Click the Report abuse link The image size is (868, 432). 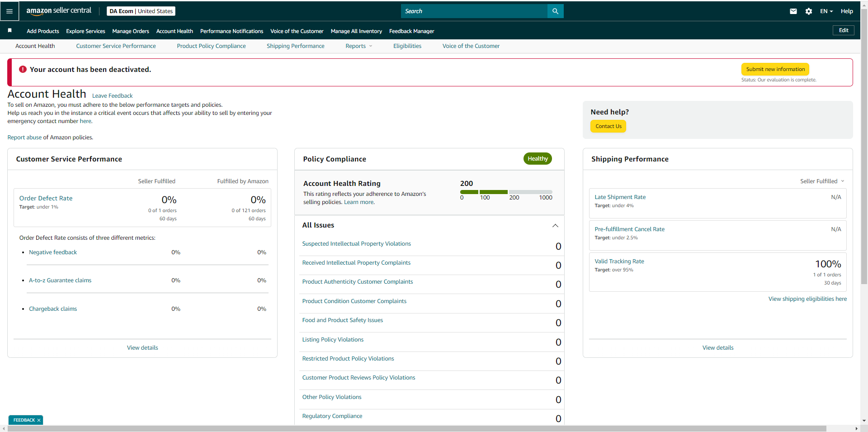(x=24, y=138)
